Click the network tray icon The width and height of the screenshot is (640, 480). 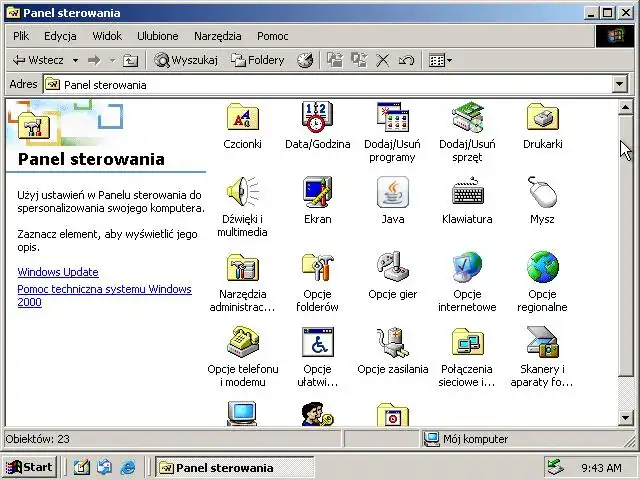pyautogui.click(x=556, y=467)
